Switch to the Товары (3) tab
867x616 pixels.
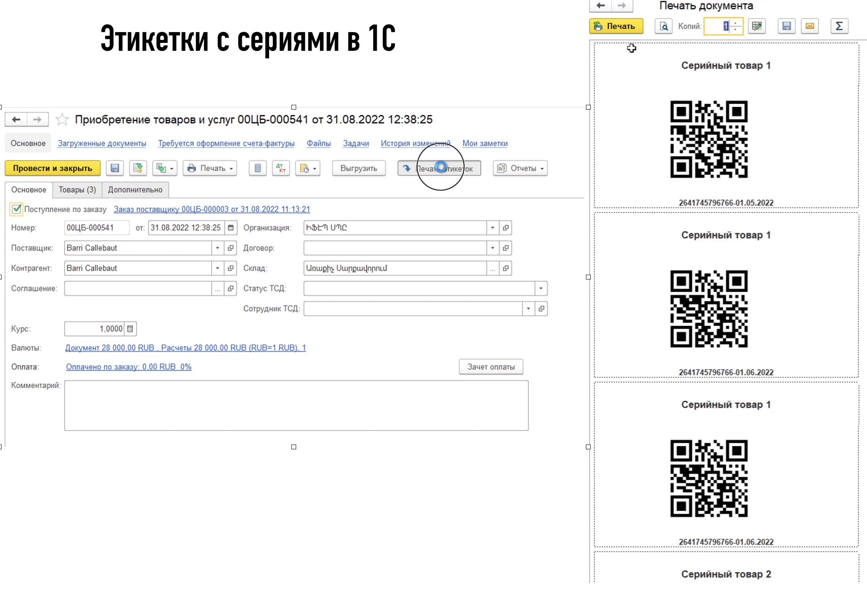point(77,190)
